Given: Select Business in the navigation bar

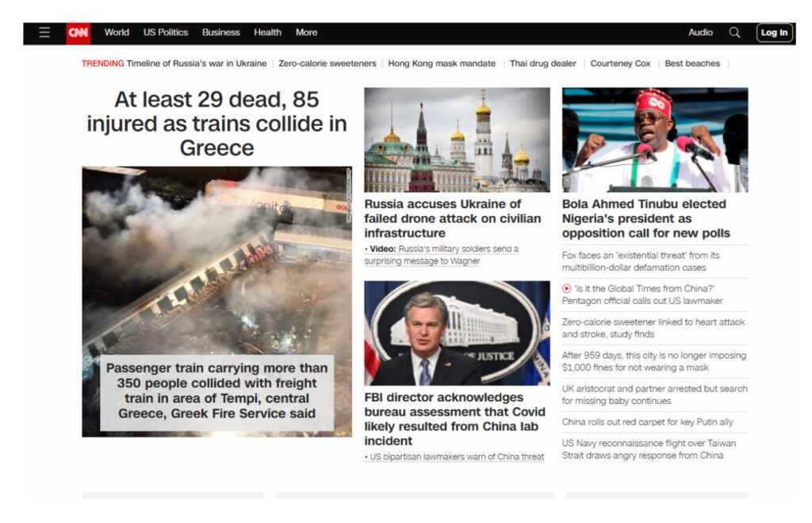Looking at the screenshot, I should [x=220, y=33].
